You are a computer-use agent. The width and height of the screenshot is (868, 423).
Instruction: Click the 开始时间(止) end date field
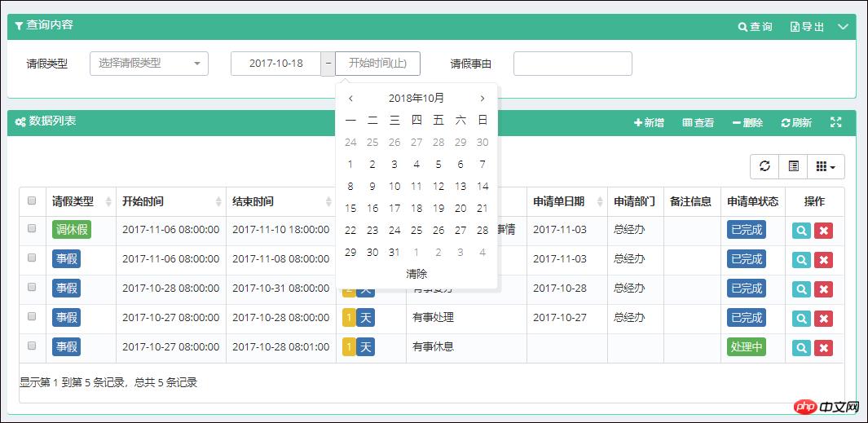pyautogui.click(x=377, y=63)
